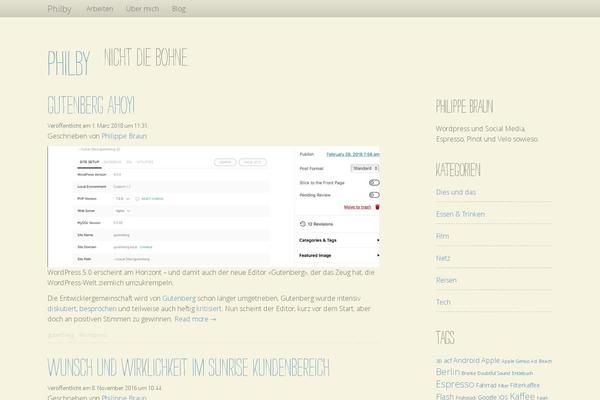The height and width of the screenshot is (400, 600).
Task: Follow the diskutiert link
Action: pos(62,309)
